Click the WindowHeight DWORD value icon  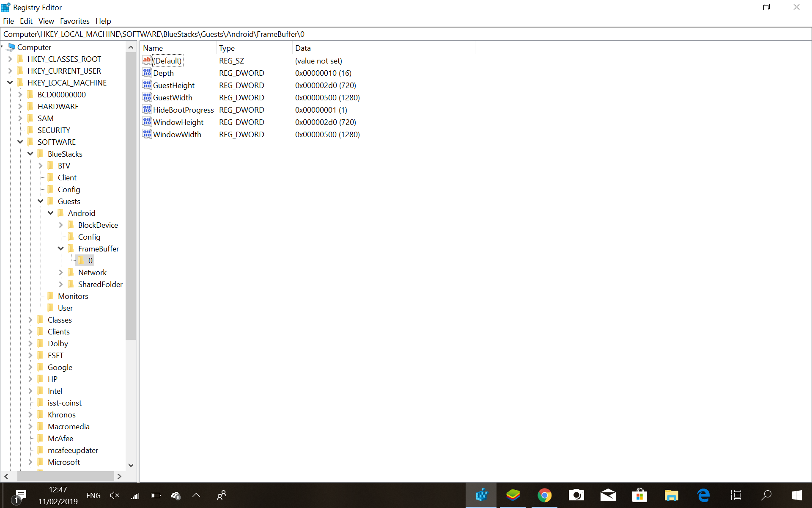coord(147,122)
